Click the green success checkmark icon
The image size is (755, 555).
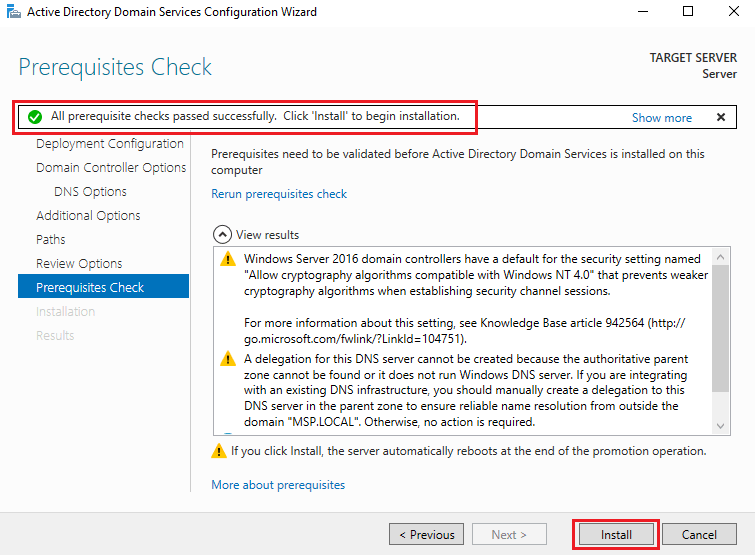pyautogui.click(x=35, y=117)
